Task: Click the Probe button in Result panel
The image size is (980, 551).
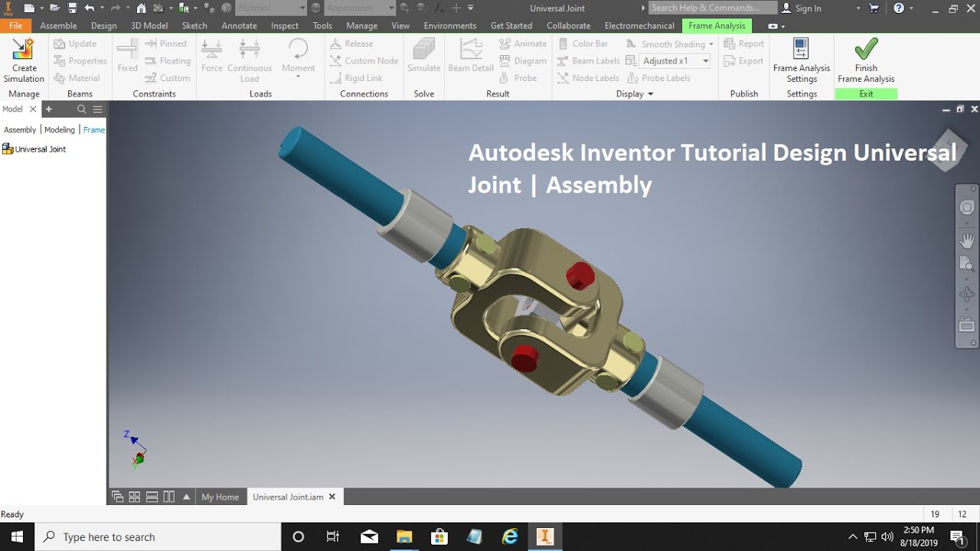Action: [518, 77]
